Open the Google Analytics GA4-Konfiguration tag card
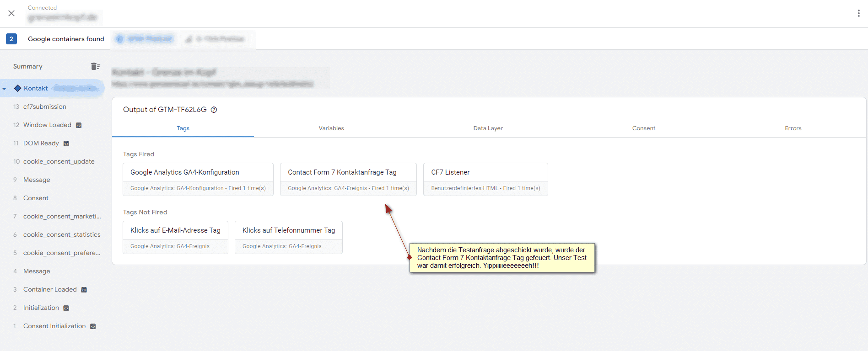This screenshot has width=868, height=351. [198, 180]
